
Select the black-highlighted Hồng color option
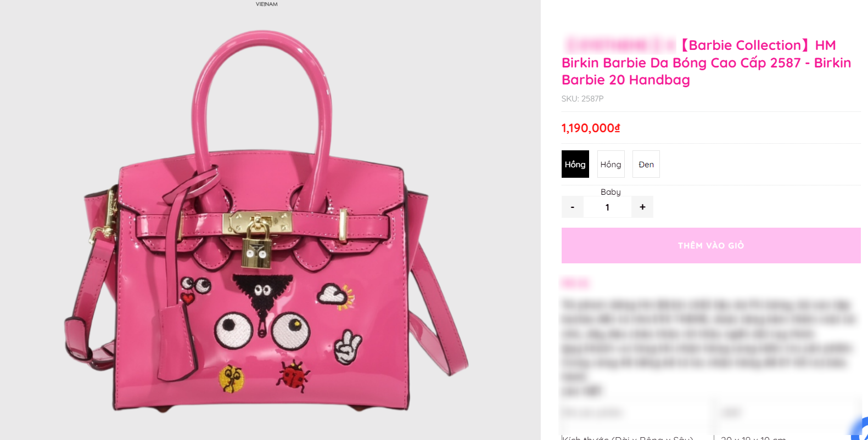click(x=575, y=164)
